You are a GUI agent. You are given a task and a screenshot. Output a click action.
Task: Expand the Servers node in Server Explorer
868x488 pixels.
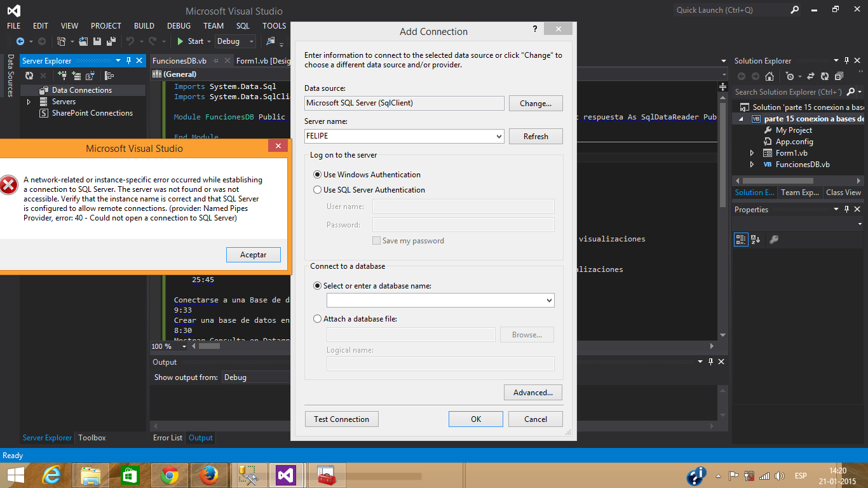pyautogui.click(x=29, y=102)
